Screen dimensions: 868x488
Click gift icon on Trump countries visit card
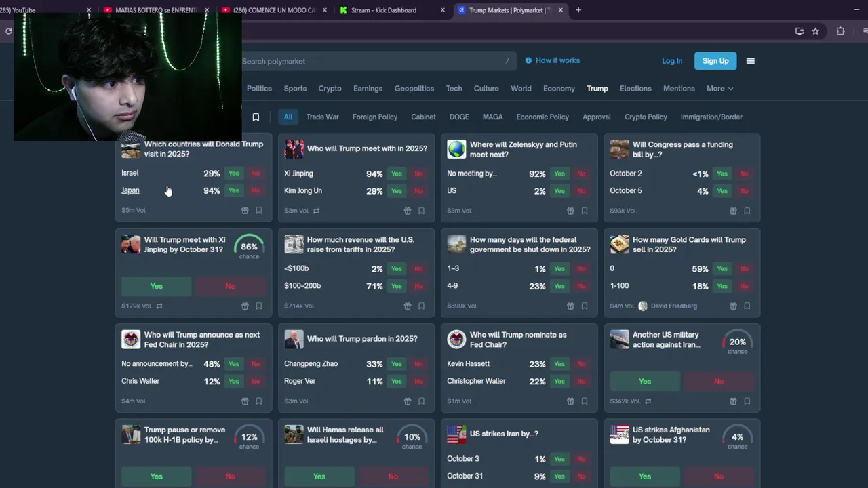pos(245,211)
